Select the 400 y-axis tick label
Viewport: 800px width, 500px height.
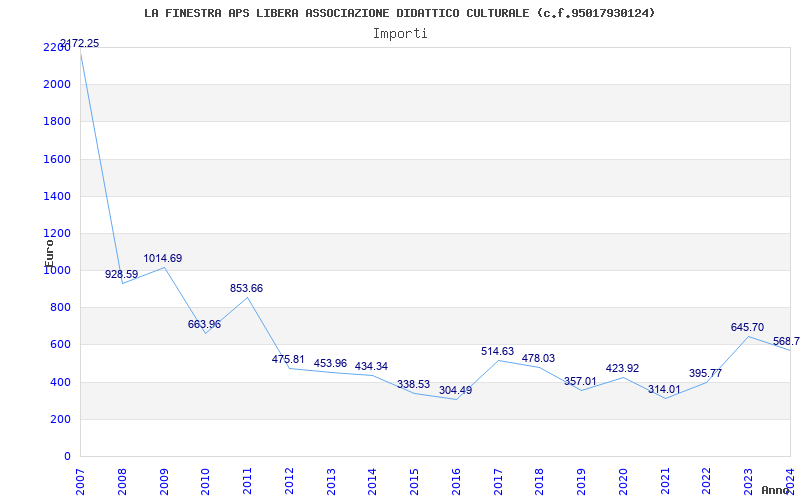coord(61,382)
